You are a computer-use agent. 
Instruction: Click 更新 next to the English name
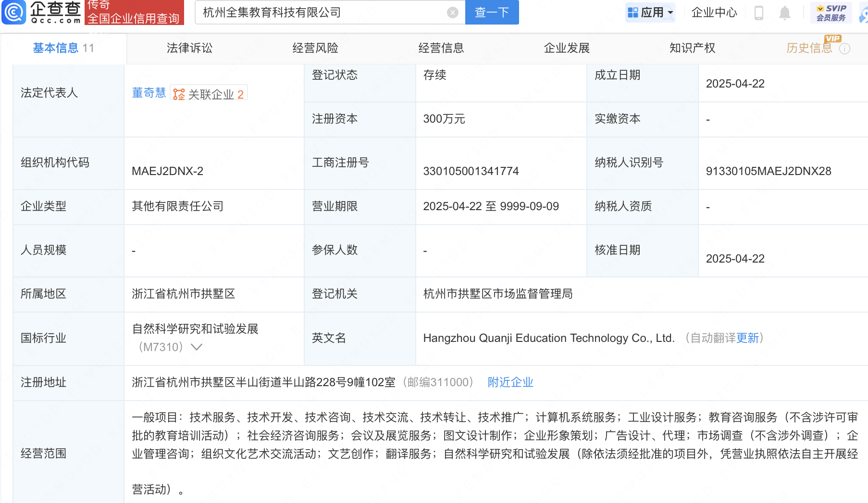click(x=747, y=338)
